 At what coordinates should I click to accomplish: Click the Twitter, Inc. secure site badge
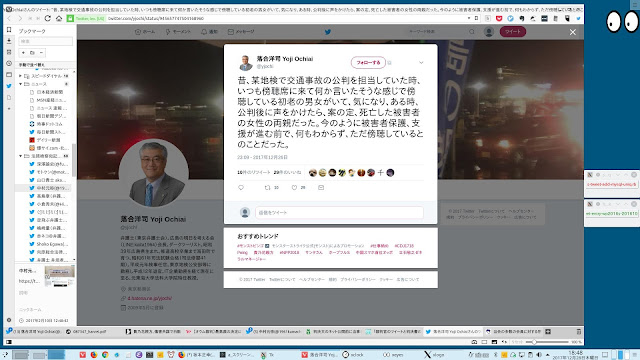(86, 18)
